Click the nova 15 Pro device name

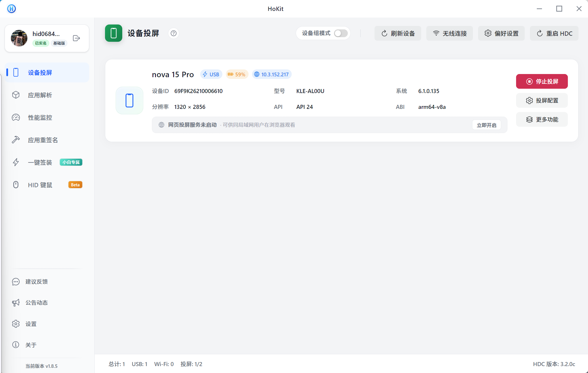[173, 74]
